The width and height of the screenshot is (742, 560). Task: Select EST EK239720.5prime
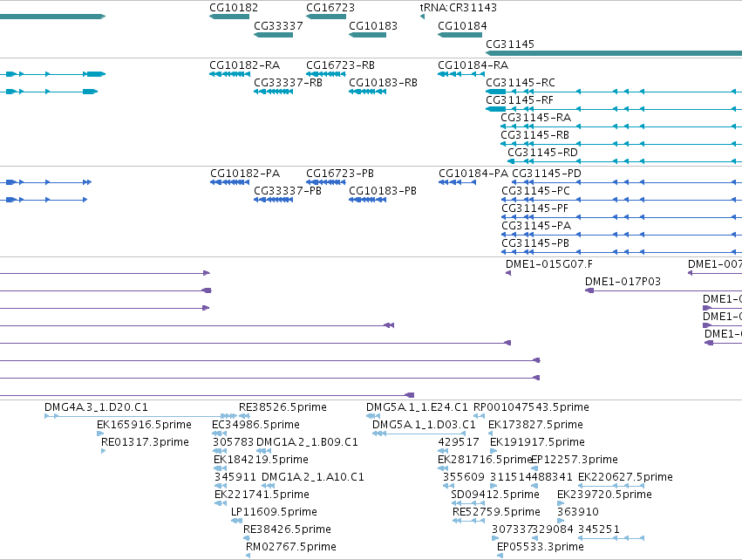point(605,495)
